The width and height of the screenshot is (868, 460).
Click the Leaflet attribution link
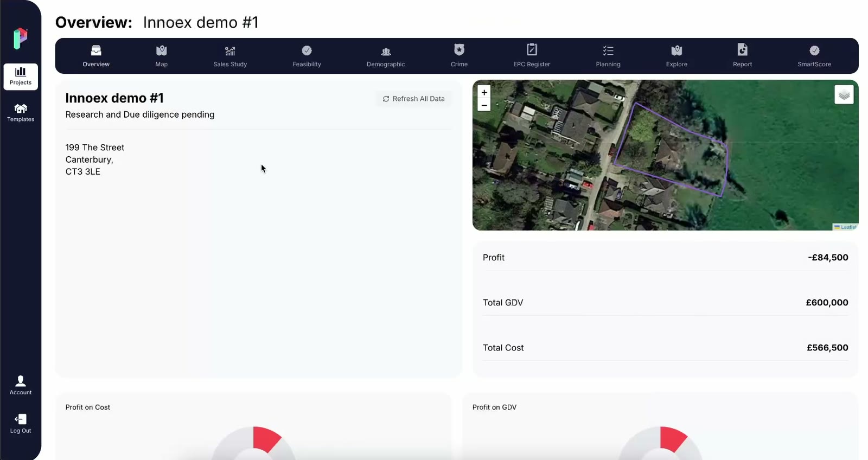pos(848,227)
